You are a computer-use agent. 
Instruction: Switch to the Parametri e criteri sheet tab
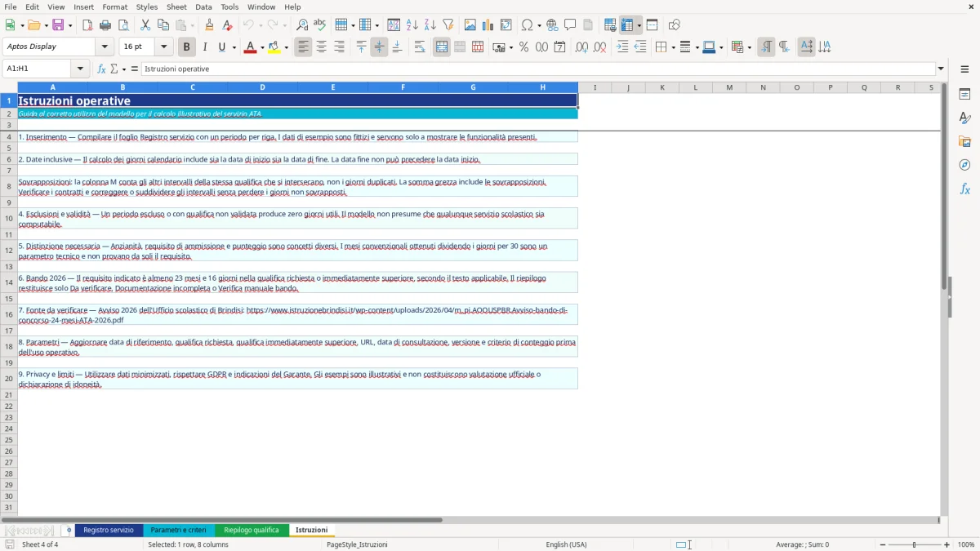tap(179, 530)
